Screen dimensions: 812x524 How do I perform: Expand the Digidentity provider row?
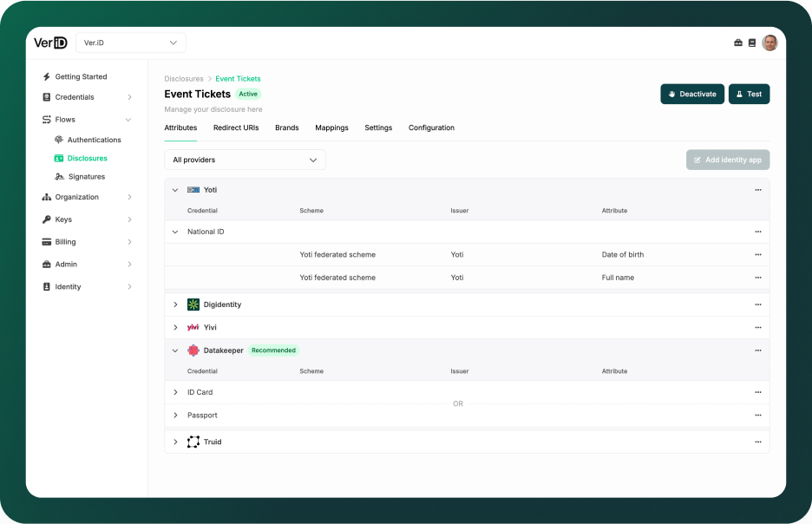(x=175, y=305)
